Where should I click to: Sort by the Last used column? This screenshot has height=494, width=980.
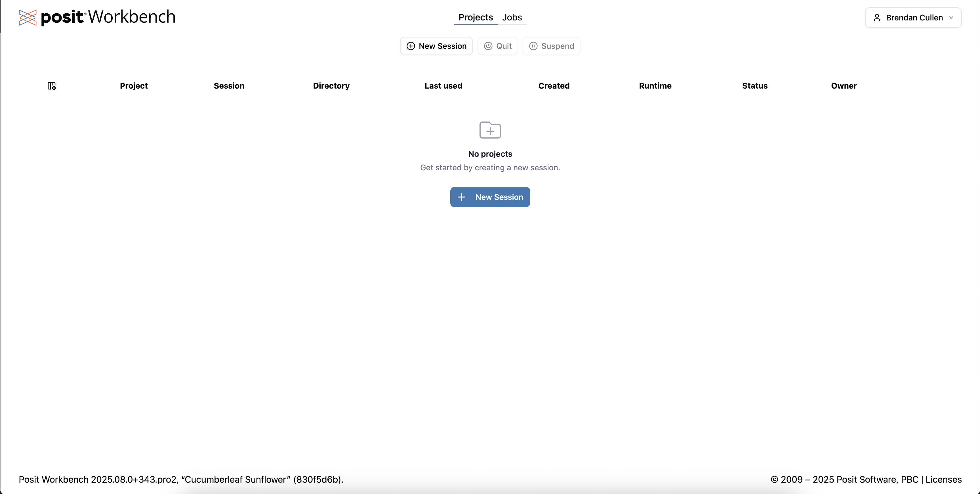443,86
